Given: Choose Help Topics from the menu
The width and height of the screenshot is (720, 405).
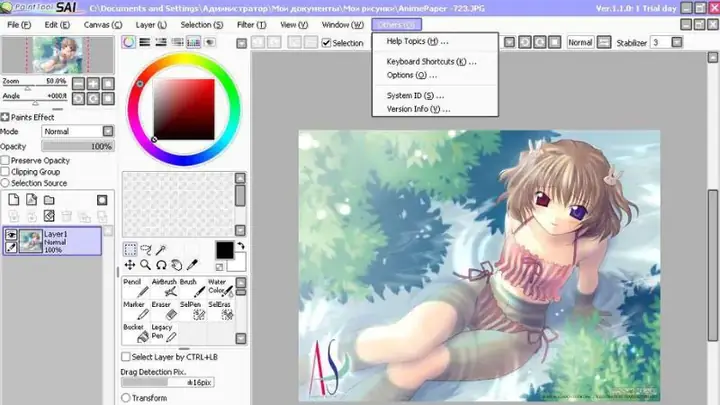Looking at the screenshot, I should tap(435, 41).
